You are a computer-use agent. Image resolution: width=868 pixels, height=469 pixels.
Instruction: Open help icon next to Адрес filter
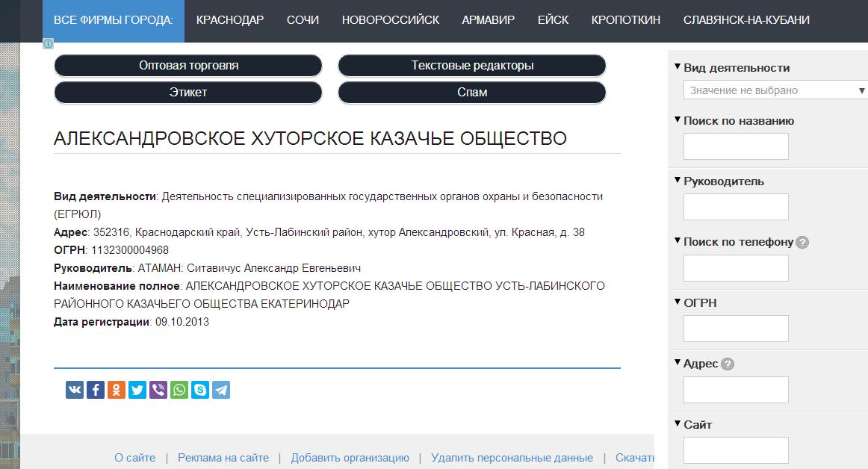728,364
